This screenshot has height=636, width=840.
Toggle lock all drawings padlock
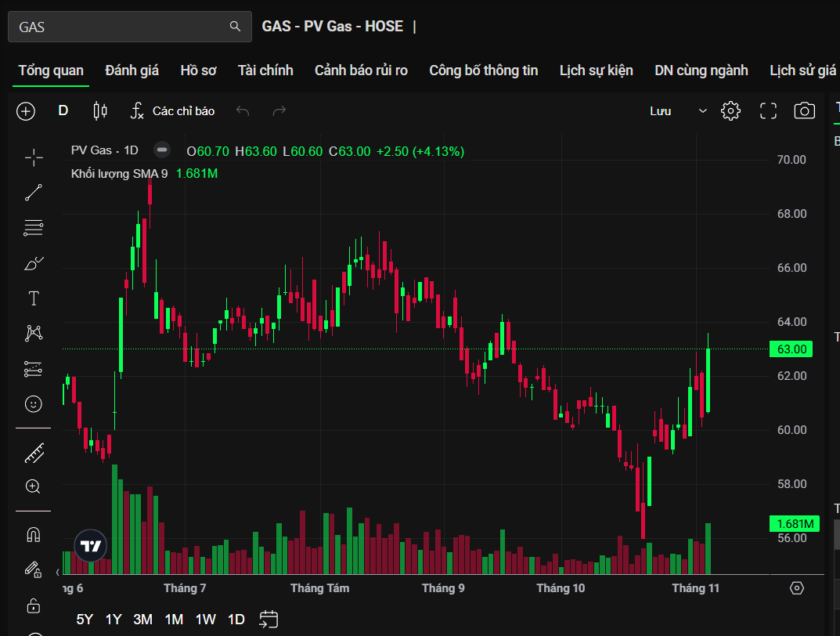click(34, 605)
